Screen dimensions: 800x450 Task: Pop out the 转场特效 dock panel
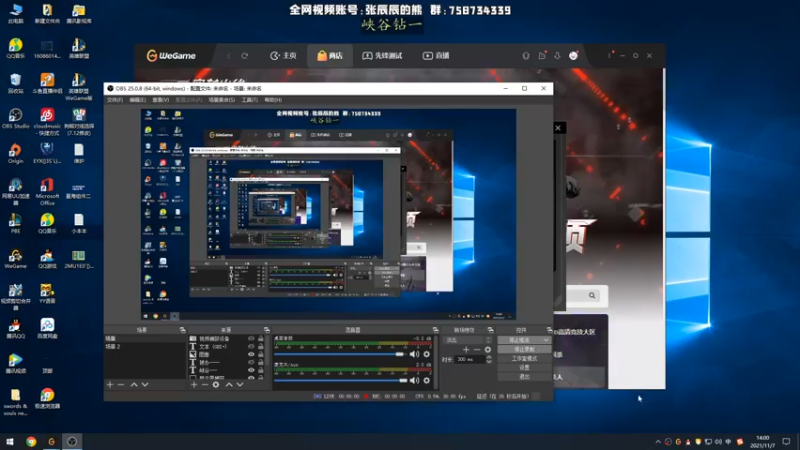point(490,330)
